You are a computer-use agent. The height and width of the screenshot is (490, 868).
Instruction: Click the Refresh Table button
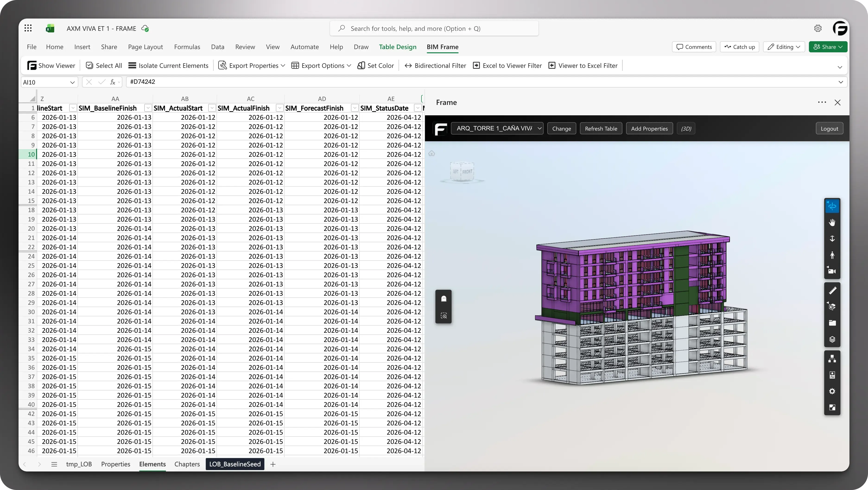click(x=601, y=128)
